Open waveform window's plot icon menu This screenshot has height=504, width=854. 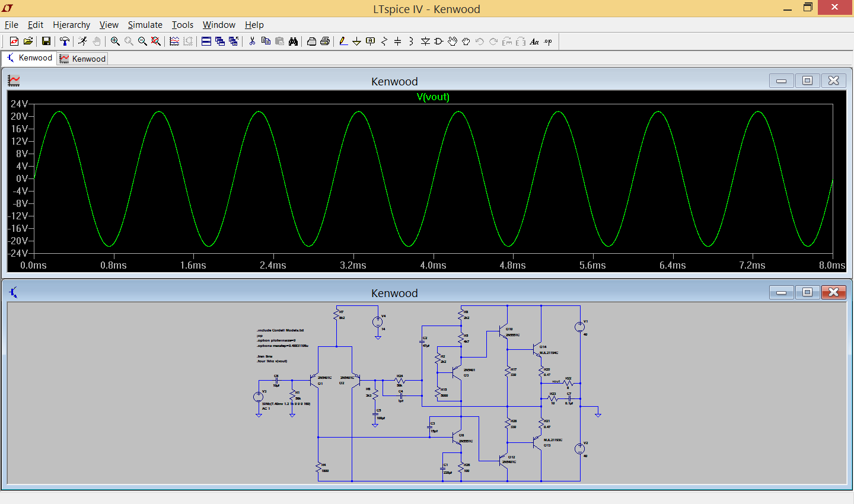point(13,81)
